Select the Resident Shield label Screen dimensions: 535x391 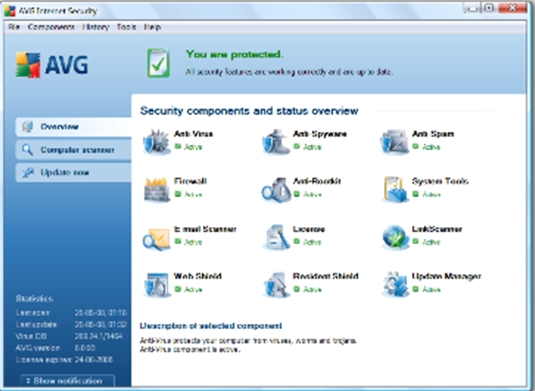tap(326, 276)
